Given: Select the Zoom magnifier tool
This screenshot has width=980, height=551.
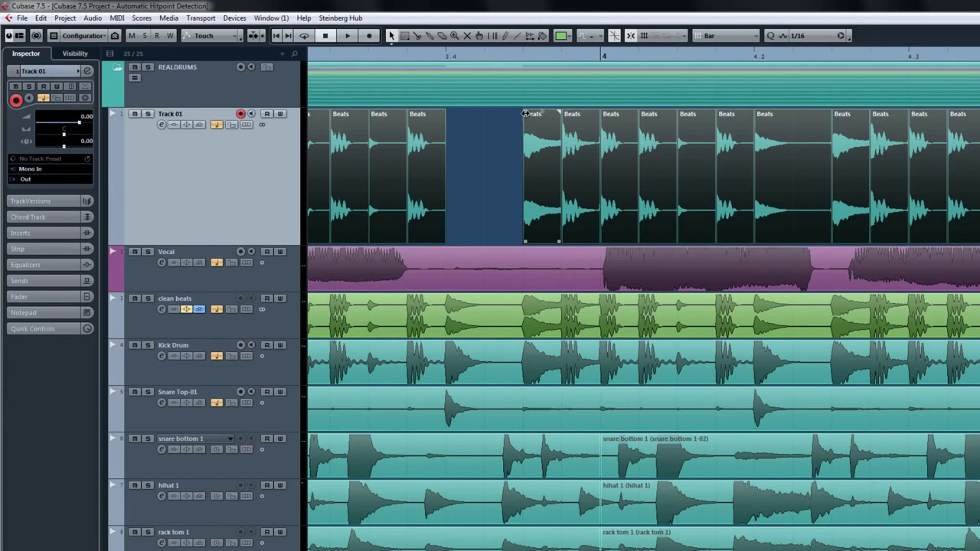Looking at the screenshot, I should [455, 36].
